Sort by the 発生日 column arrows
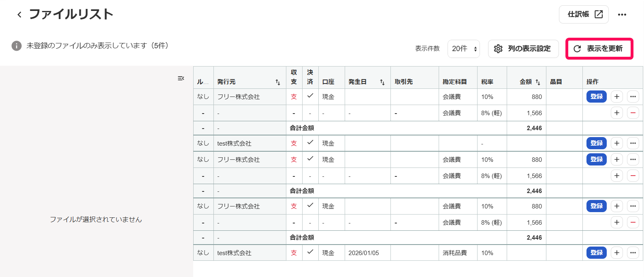 382,82
